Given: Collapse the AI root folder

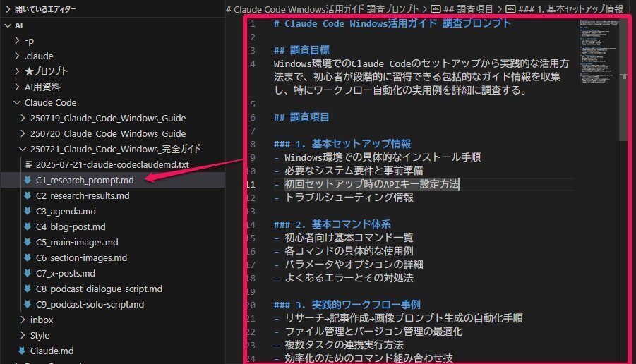Looking at the screenshot, I should click(x=8, y=25).
